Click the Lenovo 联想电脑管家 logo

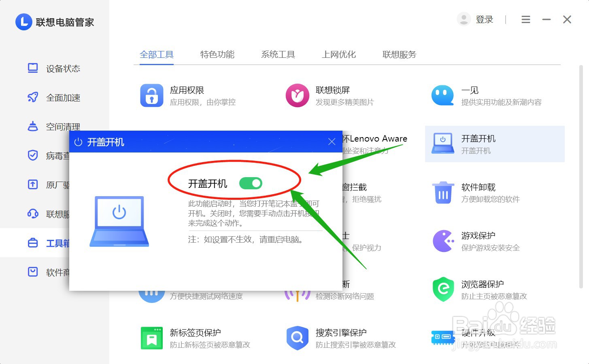click(24, 22)
